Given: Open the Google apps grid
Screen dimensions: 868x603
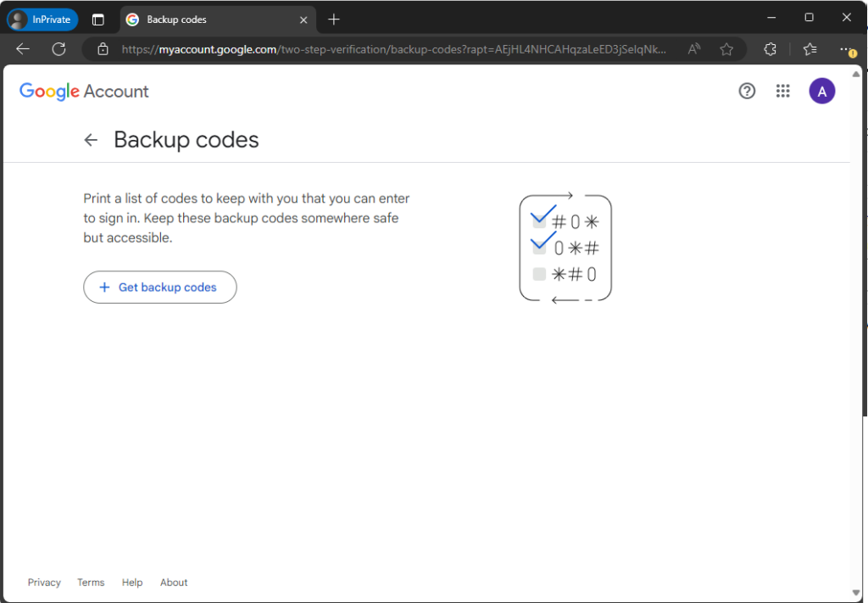Looking at the screenshot, I should coord(783,92).
